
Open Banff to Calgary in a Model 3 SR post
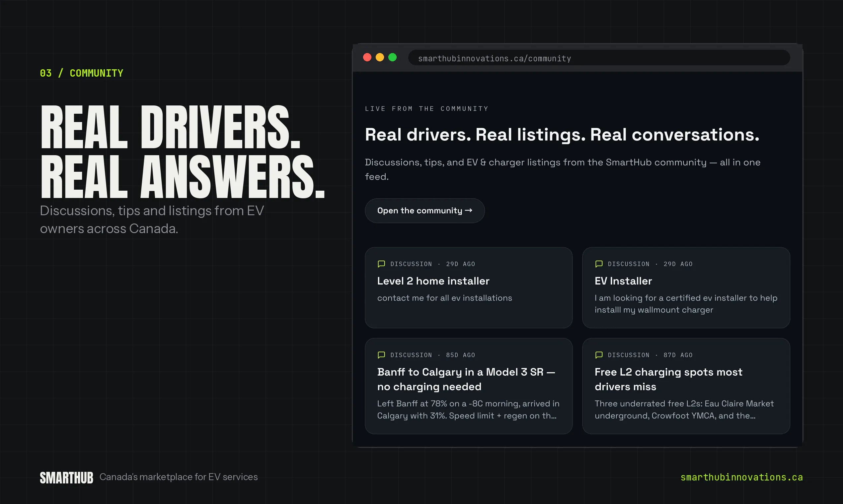pyautogui.click(x=466, y=379)
